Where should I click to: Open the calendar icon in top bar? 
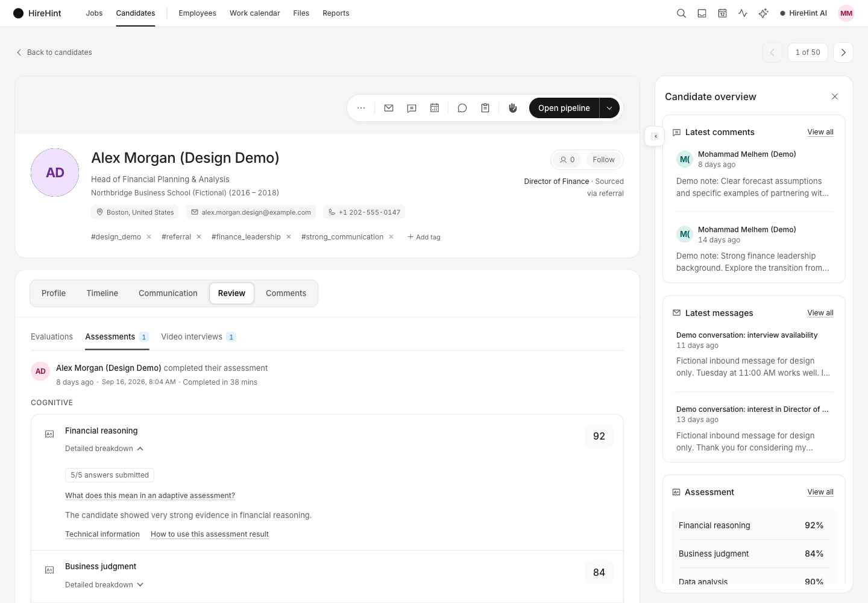[x=722, y=13]
